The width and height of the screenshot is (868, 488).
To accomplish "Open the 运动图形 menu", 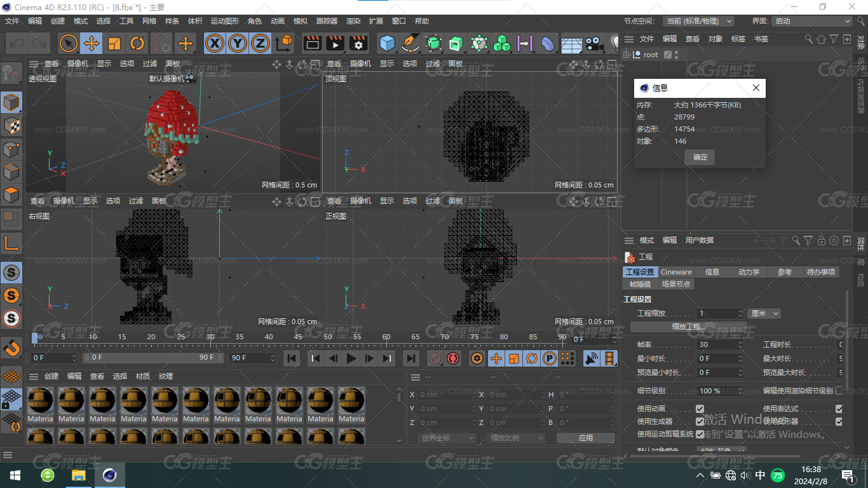I will pyautogui.click(x=225, y=21).
